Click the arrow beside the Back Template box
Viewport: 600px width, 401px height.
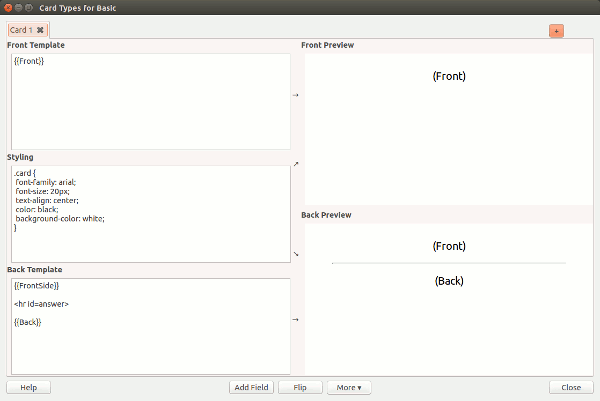[x=295, y=320]
